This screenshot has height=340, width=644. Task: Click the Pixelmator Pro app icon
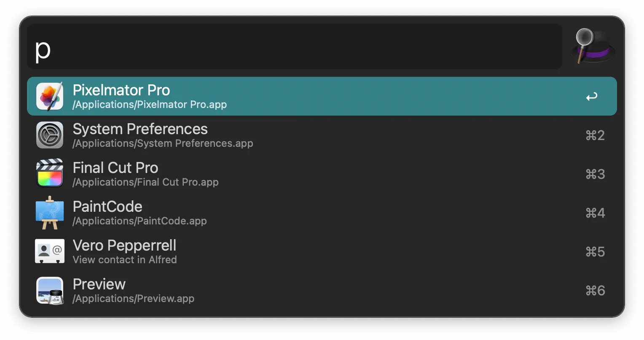(50, 96)
